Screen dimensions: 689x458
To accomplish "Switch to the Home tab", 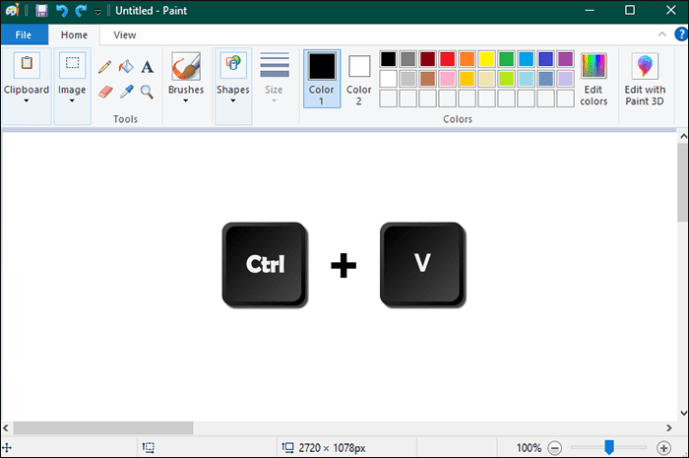I will [x=74, y=35].
